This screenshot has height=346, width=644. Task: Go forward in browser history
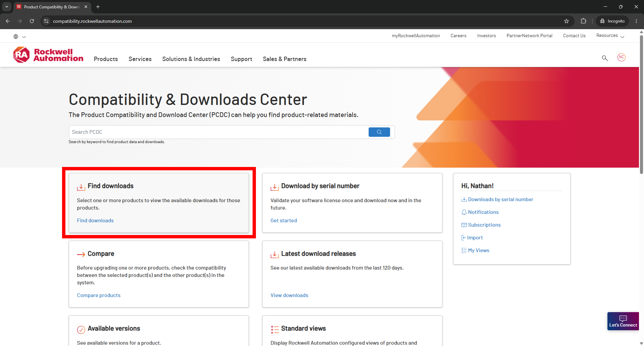(x=20, y=21)
